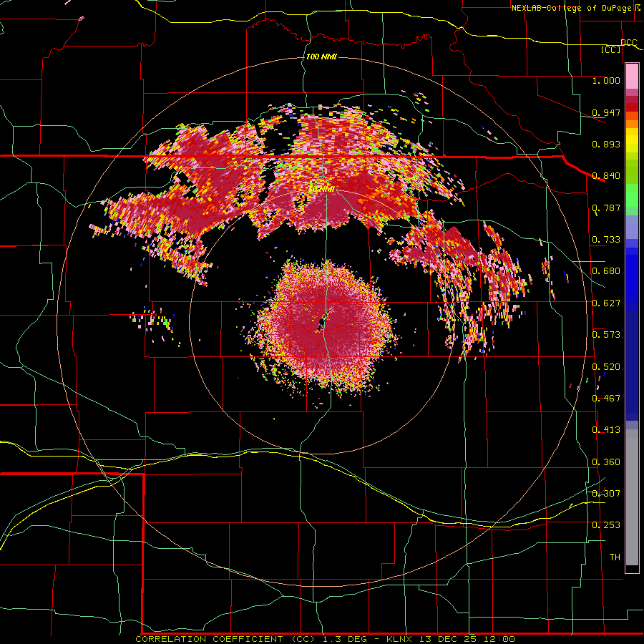This screenshot has height=644, width=644.
Task: Click the 0.840 value on the scale
Action: [606, 176]
